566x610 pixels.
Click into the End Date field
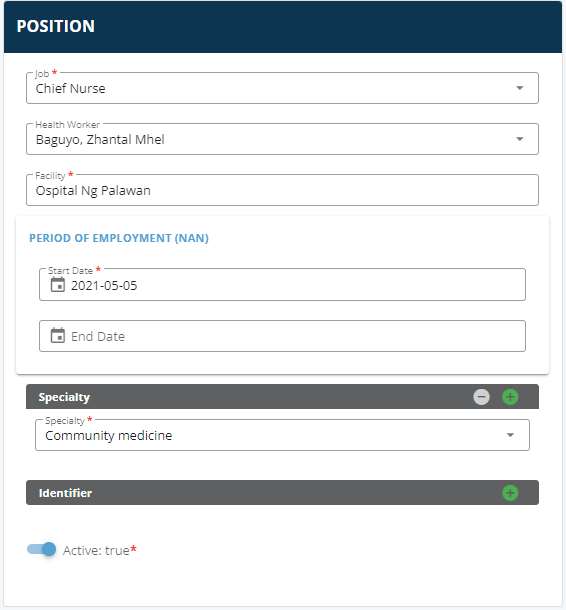tap(282, 336)
